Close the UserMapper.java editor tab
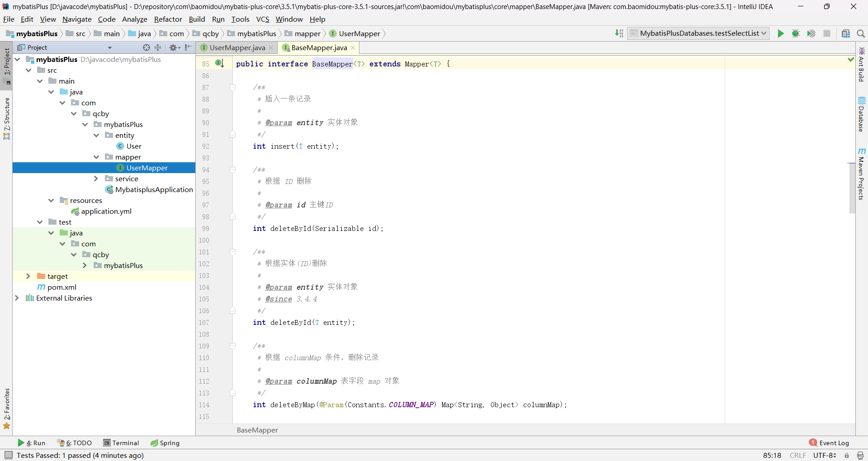This screenshot has height=461, width=868. click(271, 47)
